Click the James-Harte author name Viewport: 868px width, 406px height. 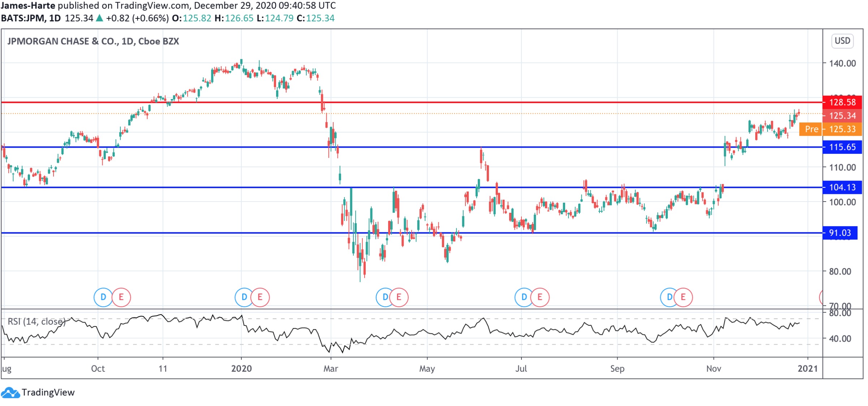[28, 5]
